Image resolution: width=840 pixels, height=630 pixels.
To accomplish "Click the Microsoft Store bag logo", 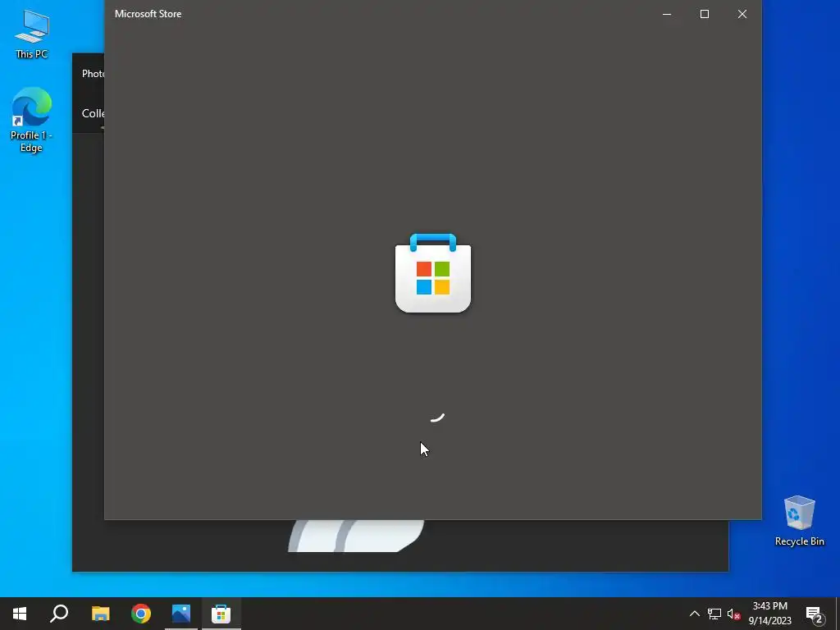I will 433,272.
